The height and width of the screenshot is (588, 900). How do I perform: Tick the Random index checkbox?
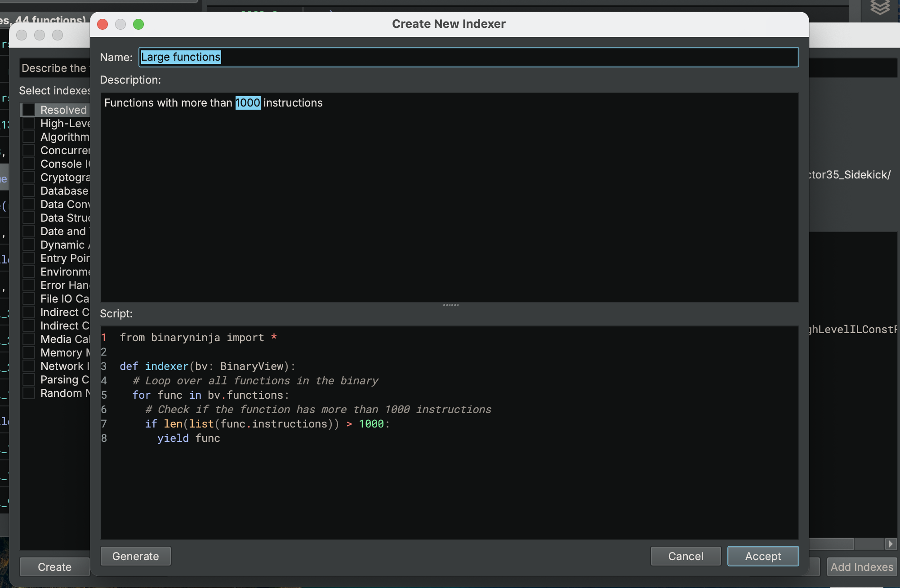pos(29,393)
